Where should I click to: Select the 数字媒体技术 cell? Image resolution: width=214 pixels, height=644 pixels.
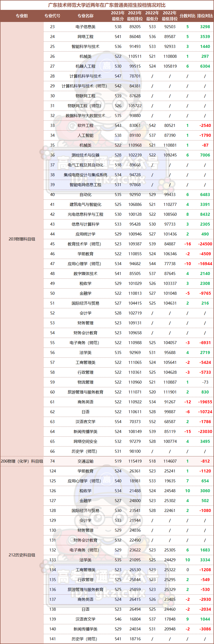click(x=85, y=273)
